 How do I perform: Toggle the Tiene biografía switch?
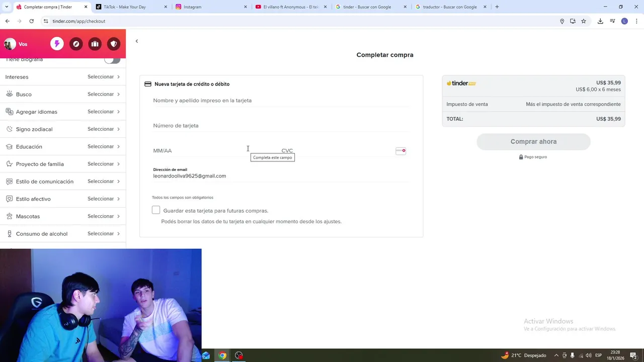click(112, 60)
